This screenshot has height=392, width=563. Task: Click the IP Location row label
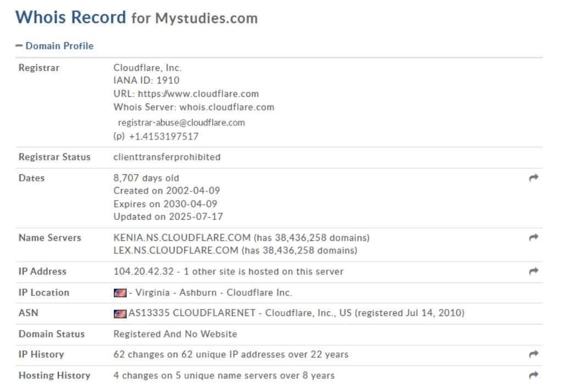(44, 292)
